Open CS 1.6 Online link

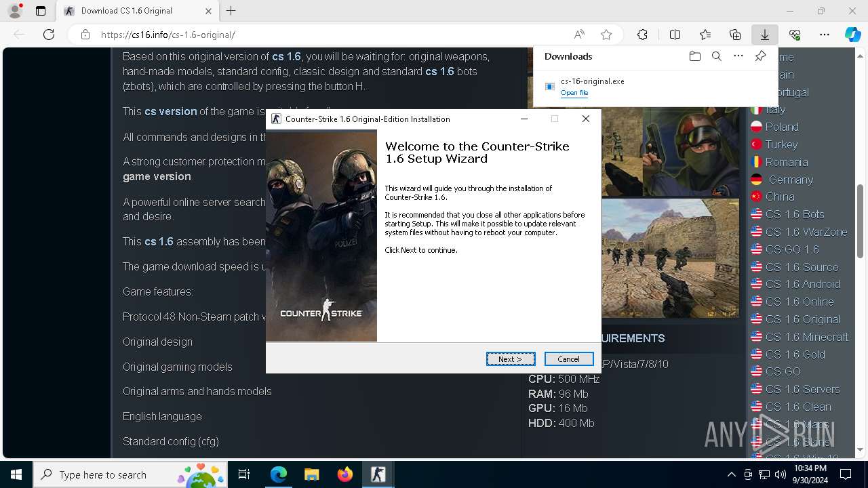pos(800,302)
